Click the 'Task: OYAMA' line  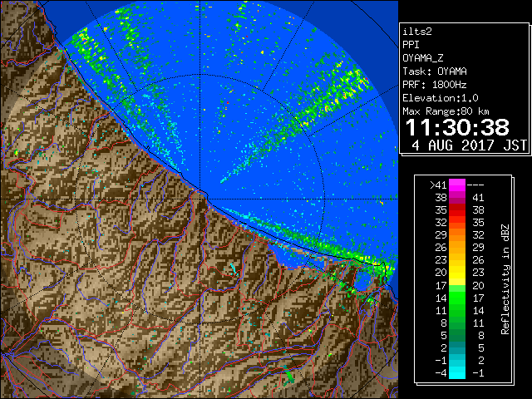point(435,71)
